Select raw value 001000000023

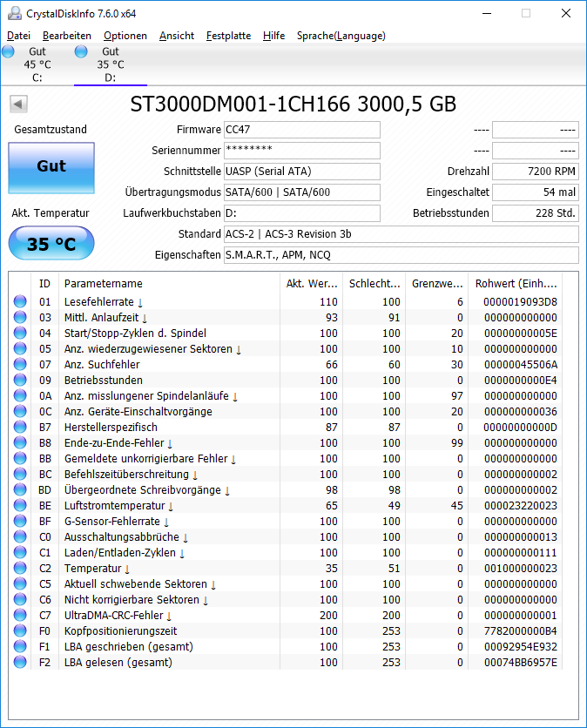(521, 569)
